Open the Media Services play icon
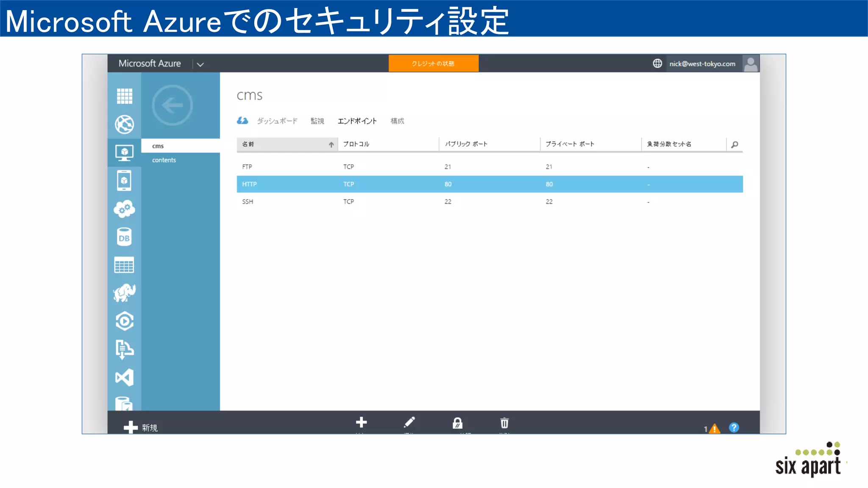The width and height of the screenshot is (868, 488). point(124,321)
